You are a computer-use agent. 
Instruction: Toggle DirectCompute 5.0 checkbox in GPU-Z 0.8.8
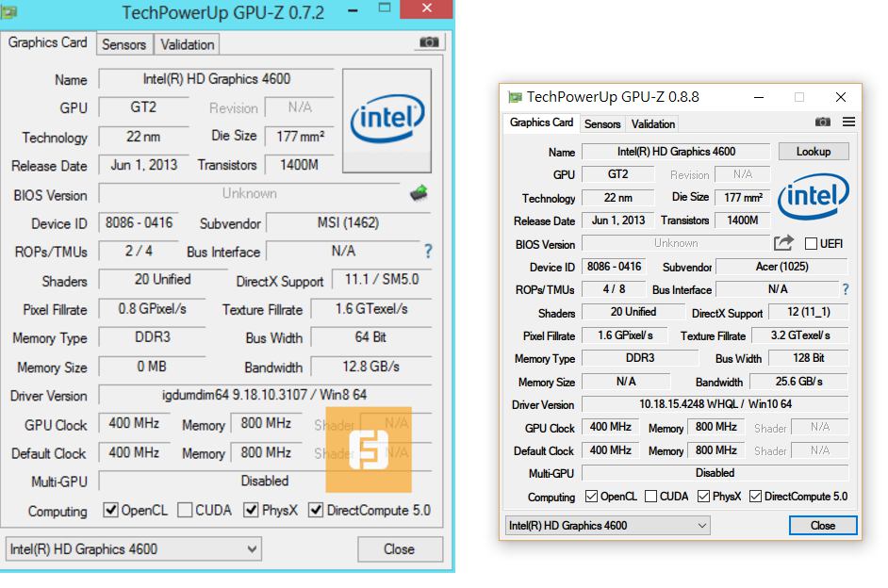tap(755, 497)
